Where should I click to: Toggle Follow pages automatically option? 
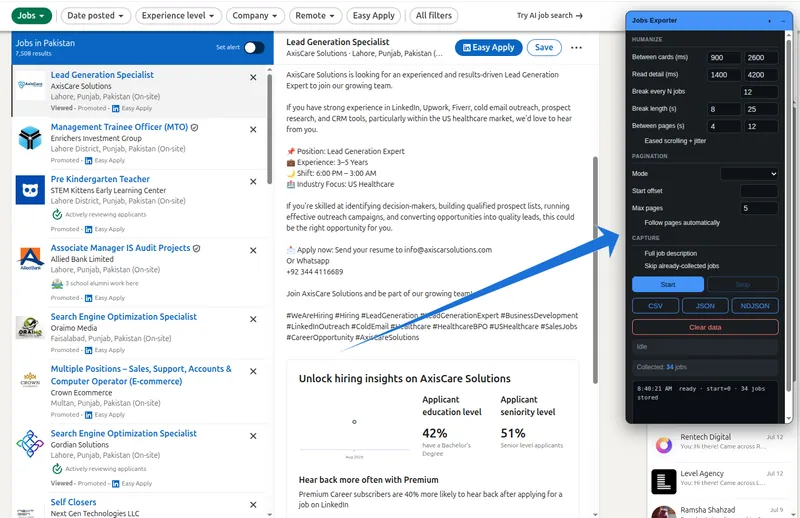[682, 223]
